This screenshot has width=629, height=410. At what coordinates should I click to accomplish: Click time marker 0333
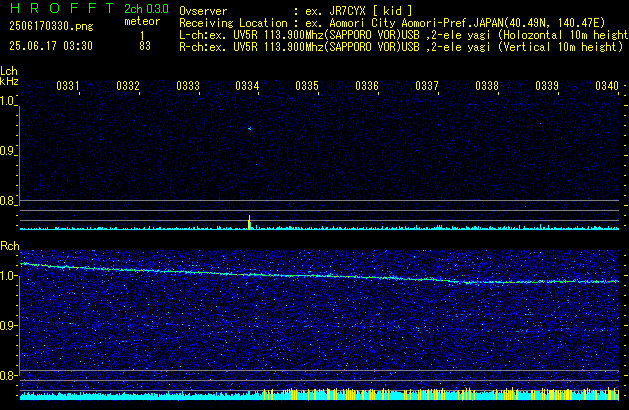pos(188,86)
